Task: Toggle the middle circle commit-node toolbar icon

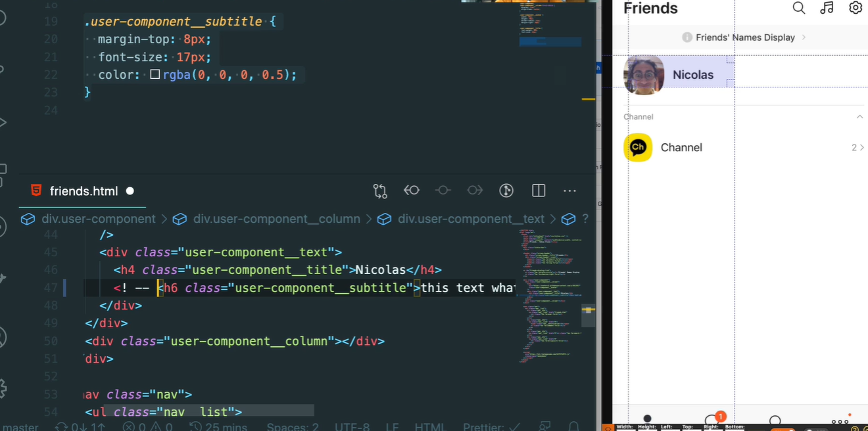Action: pyautogui.click(x=443, y=191)
